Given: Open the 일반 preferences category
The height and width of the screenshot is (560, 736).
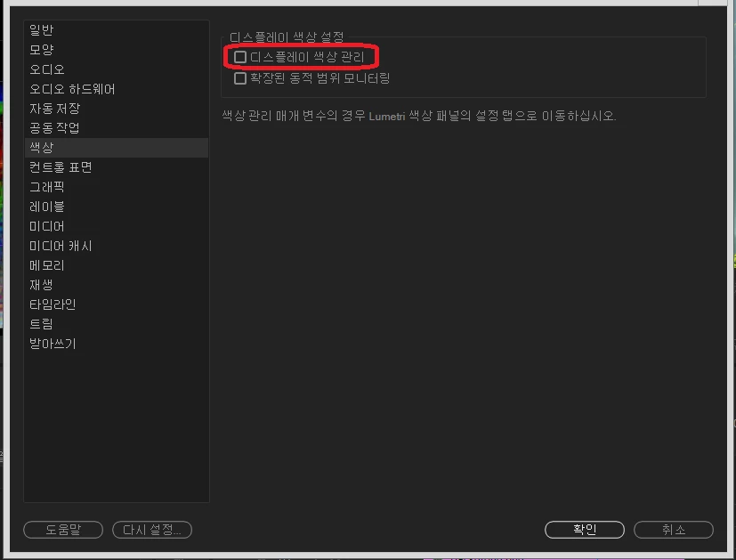Looking at the screenshot, I should pos(117,30).
